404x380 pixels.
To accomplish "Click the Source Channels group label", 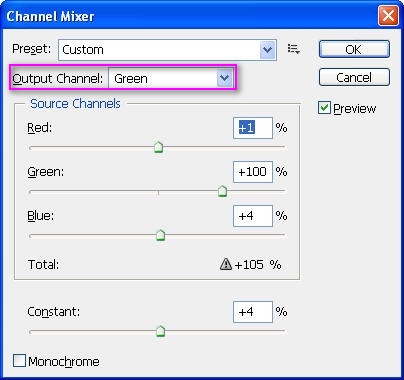I will (75, 104).
